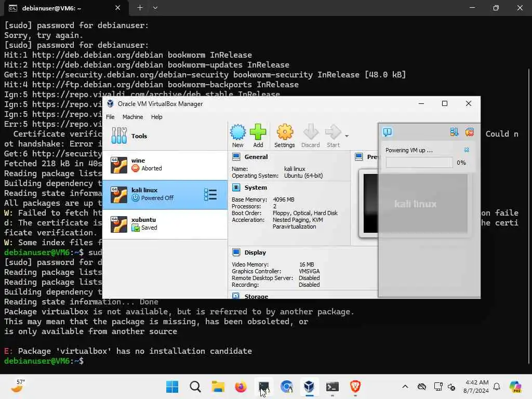Click the 'Floppy, Optical, Hard Disk' boot order text
The height and width of the screenshot is (399, 532).
coord(305,213)
